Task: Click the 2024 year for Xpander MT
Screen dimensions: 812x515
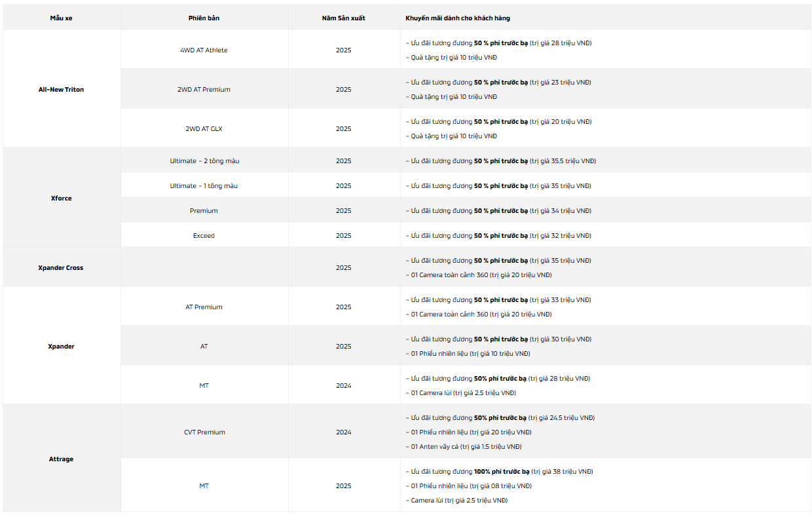Action: point(344,385)
